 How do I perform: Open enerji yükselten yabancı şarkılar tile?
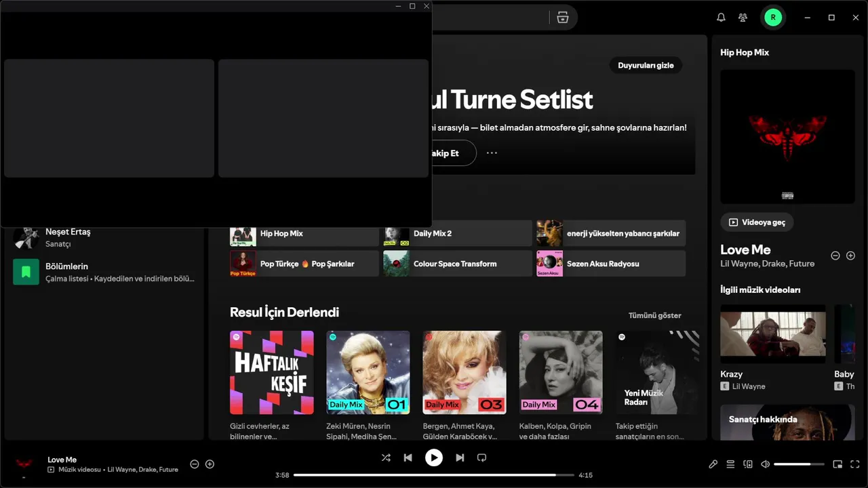(611, 233)
